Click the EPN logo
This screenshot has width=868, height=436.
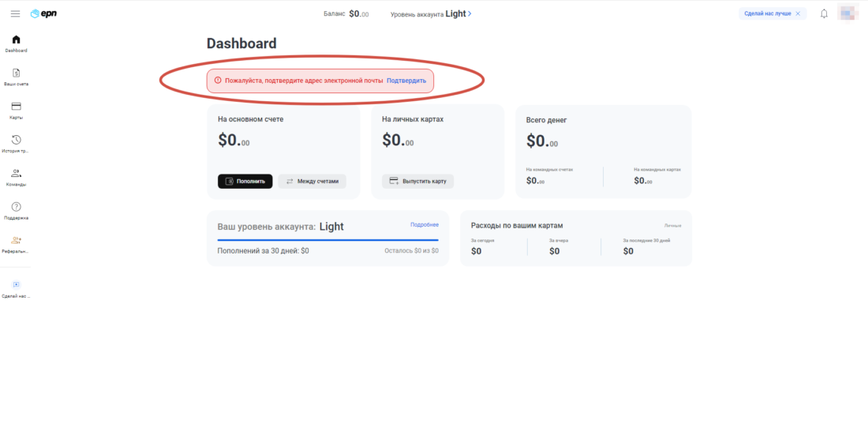(x=43, y=13)
